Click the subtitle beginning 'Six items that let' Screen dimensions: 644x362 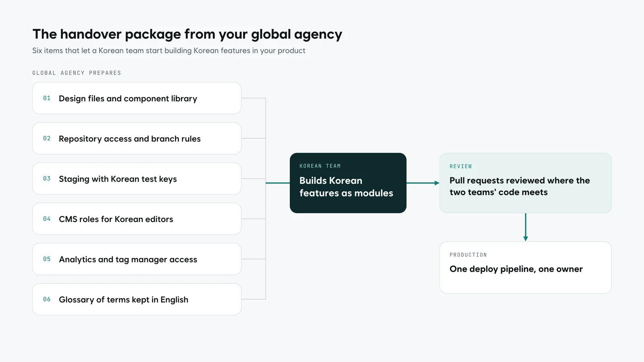point(169,51)
